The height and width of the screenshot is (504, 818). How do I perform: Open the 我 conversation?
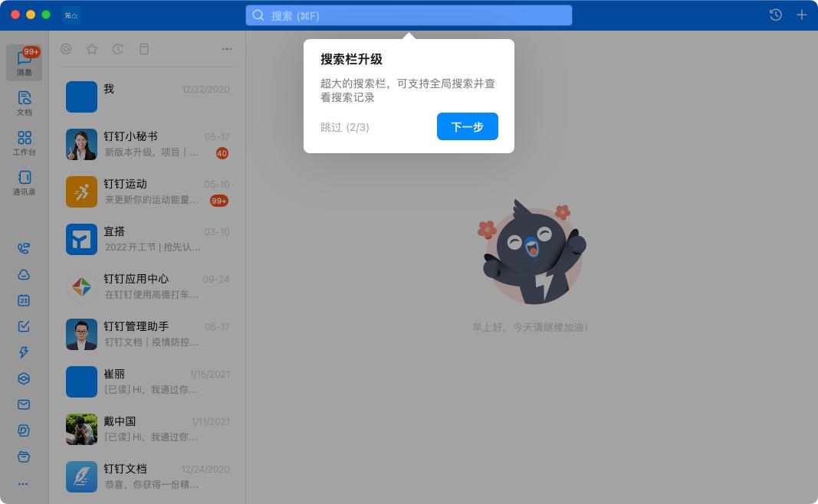pyautogui.click(x=148, y=97)
